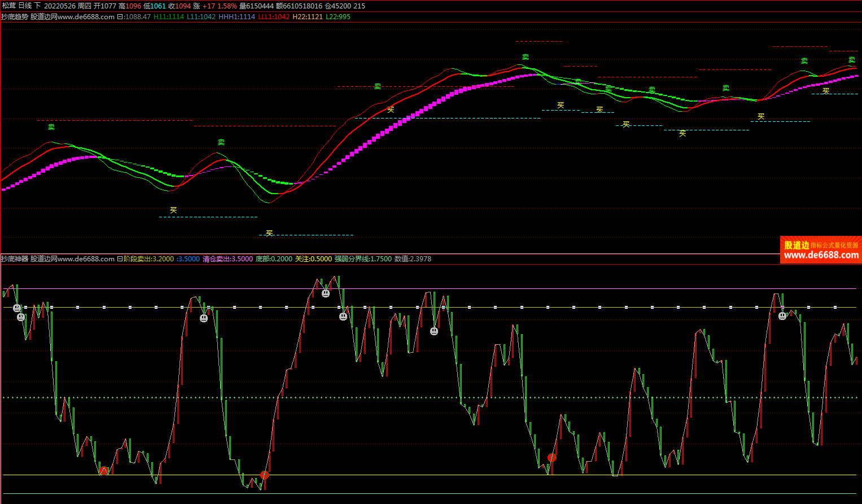
Task: Click the open interest value 仓45200
Action: tap(338, 6)
